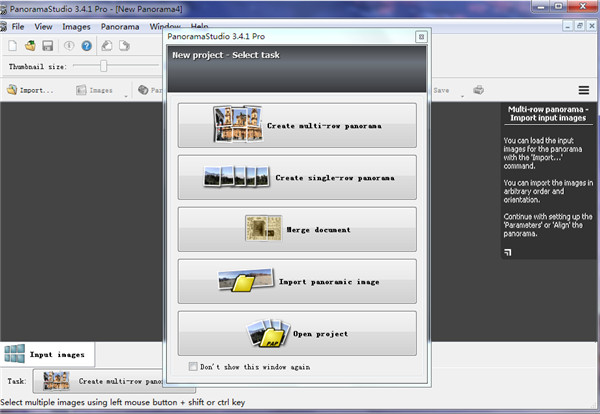The width and height of the screenshot is (600, 414).
Task: Click the Open file toolbar icon
Action: click(30, 46)
